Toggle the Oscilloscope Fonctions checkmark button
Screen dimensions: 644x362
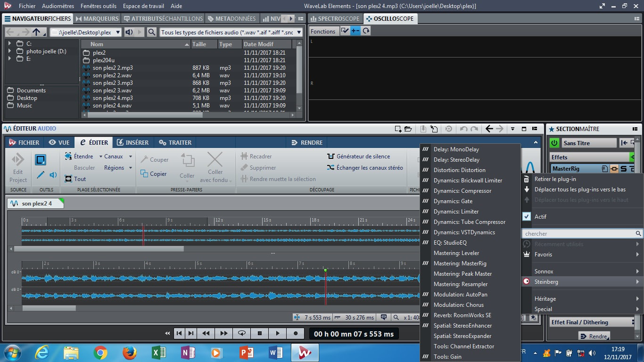coord(345,31)
